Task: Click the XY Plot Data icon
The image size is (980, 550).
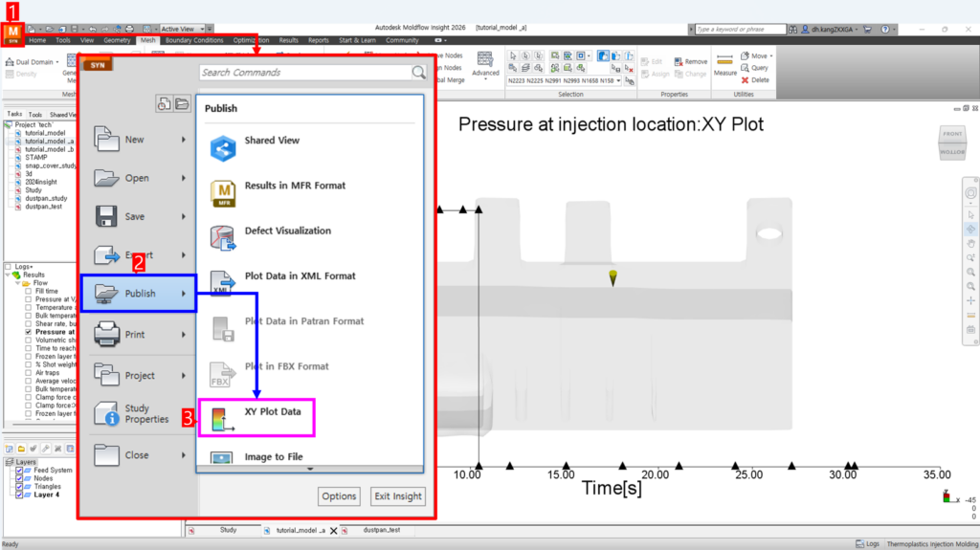Action: tap(222, 419)
